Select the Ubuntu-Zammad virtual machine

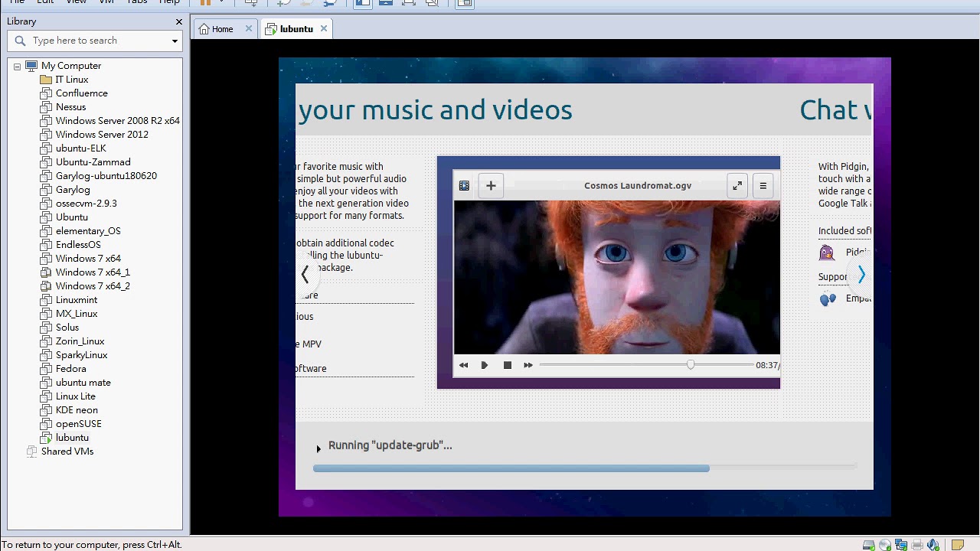[93, 162]
